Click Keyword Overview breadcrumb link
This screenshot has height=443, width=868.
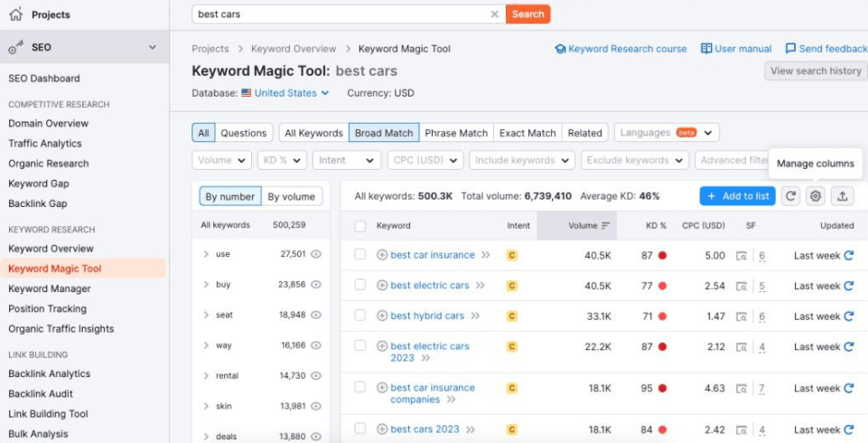[294, 49]
